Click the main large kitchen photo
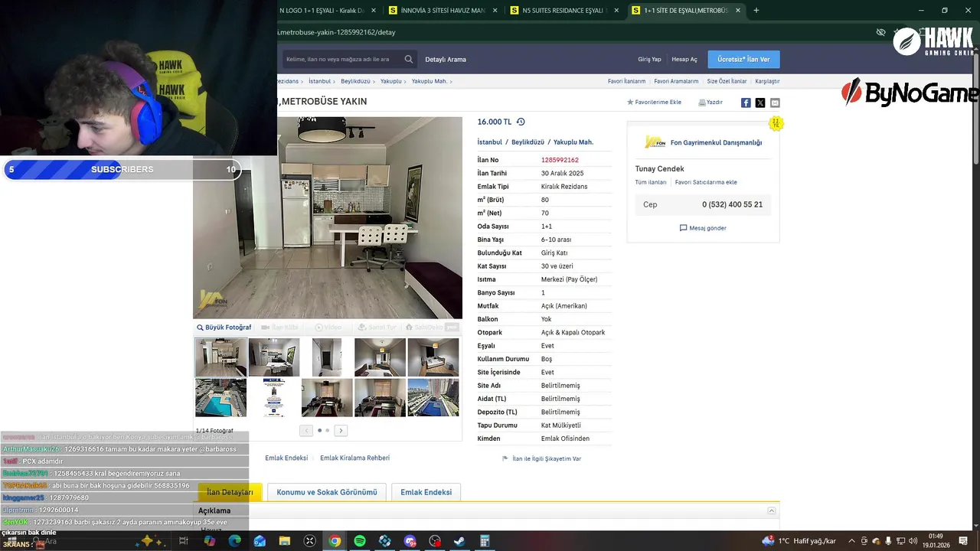 coord(328,217)
